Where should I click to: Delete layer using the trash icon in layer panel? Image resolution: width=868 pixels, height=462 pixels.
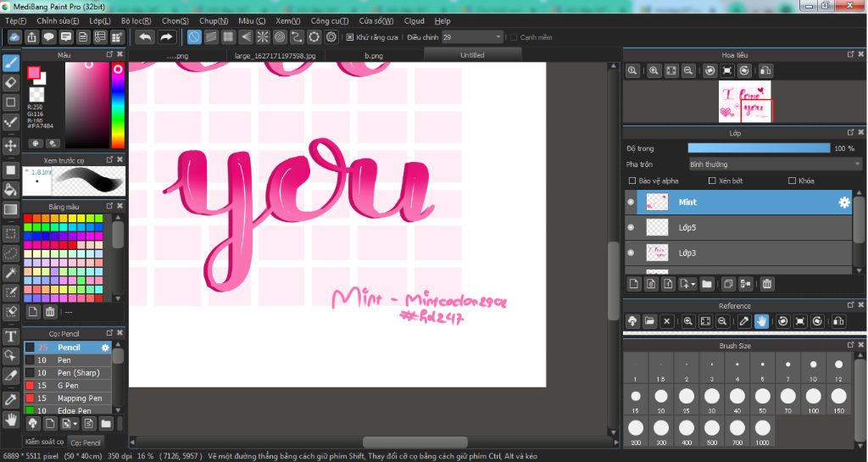point(767,284)
